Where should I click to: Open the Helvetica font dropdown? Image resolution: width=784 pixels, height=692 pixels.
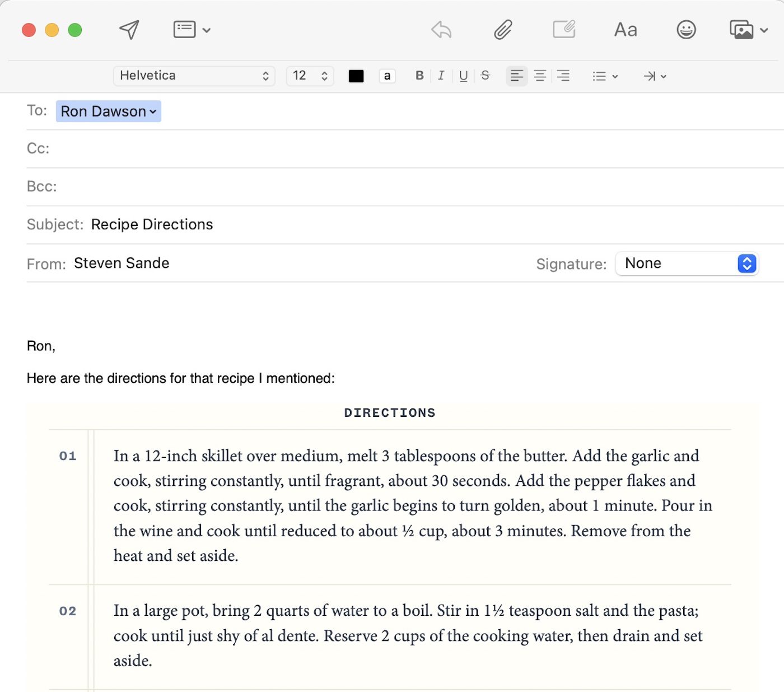click(194, 76)
